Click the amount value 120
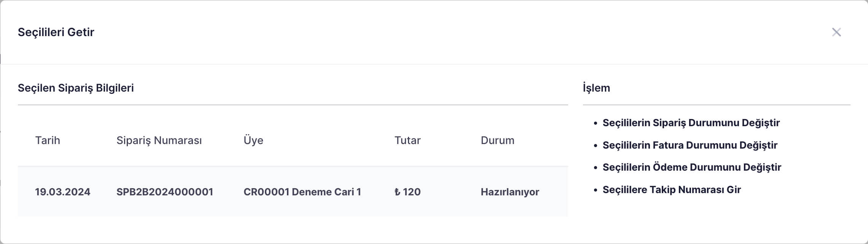 pos(412,192)
